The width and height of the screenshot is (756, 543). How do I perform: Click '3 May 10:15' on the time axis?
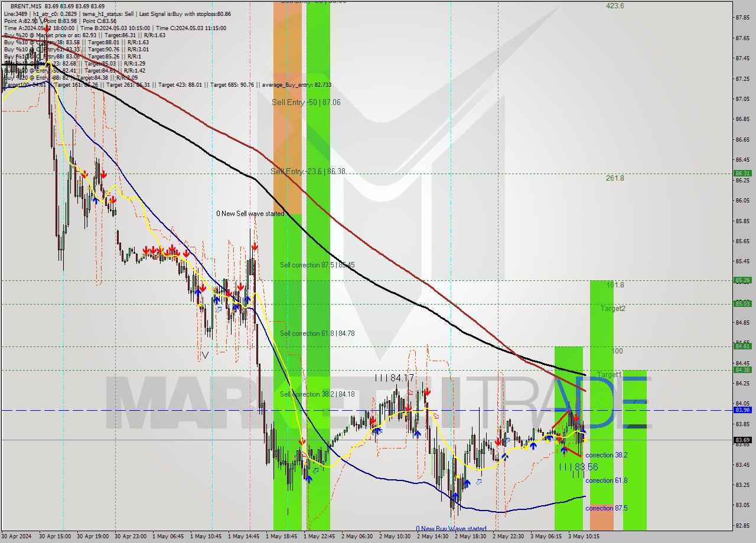(584, 537)
